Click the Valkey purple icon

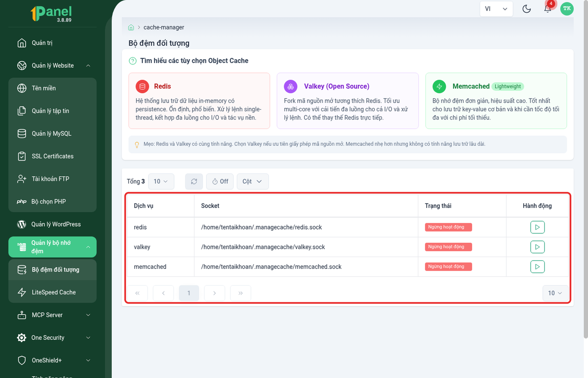[291, 87]
